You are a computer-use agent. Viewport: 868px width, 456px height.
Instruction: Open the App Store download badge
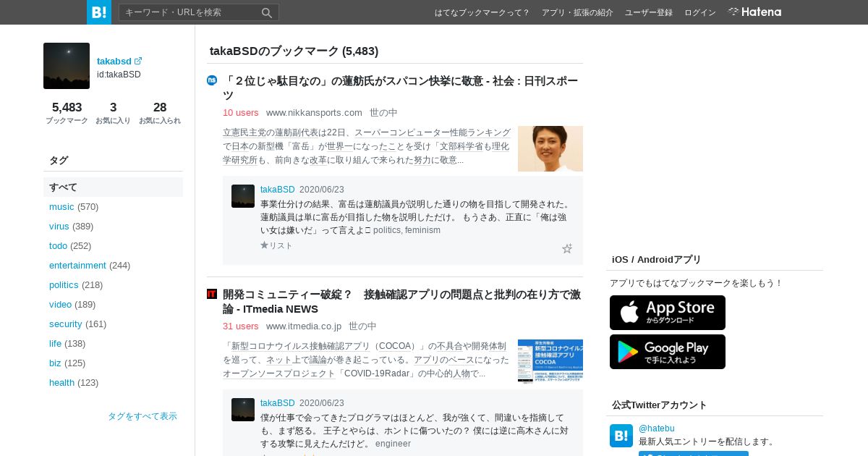click(x=668, y=313)
